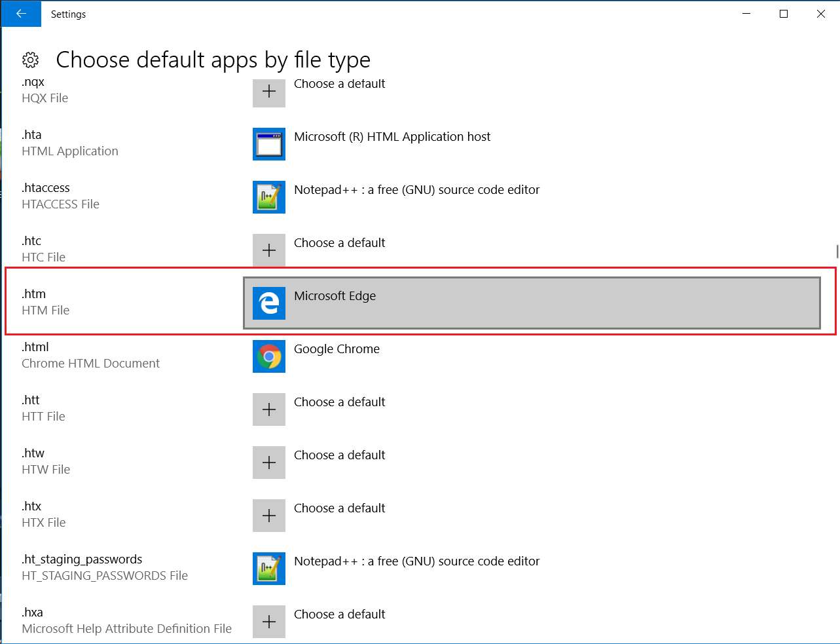This screenshot has width=840, height=644.
Task: Click the Notepad++ icon for .htaccess
Action: [269, 197]
